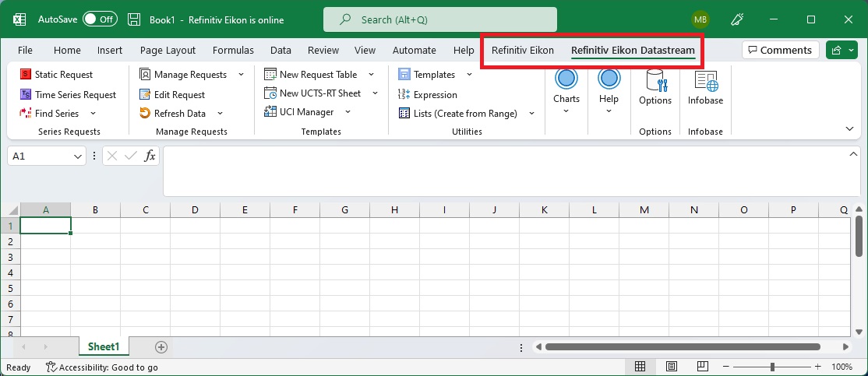Click the horizontal scrollbar
This screenshot has width=868, height=376.
pyautogui.click(x=683, y=347)
